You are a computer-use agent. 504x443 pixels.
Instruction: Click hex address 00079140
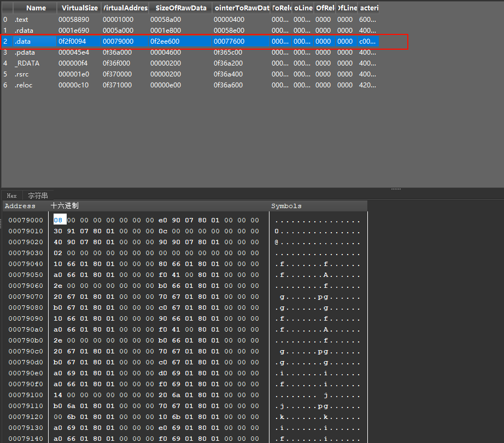click(x=26, y=439)
